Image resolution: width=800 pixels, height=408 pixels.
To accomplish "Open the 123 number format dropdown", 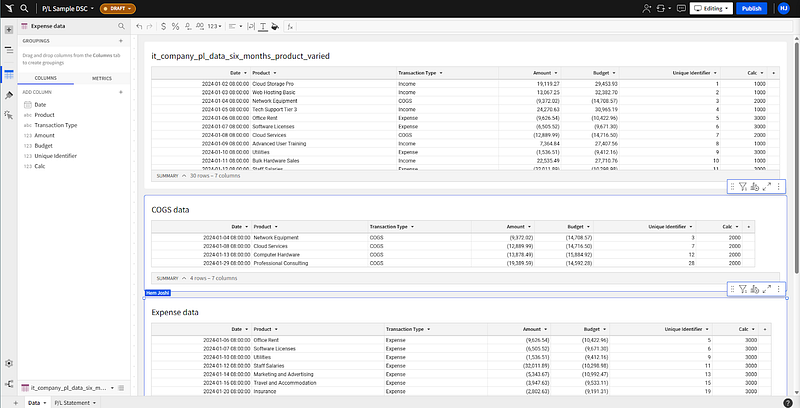I will (215, 27).
